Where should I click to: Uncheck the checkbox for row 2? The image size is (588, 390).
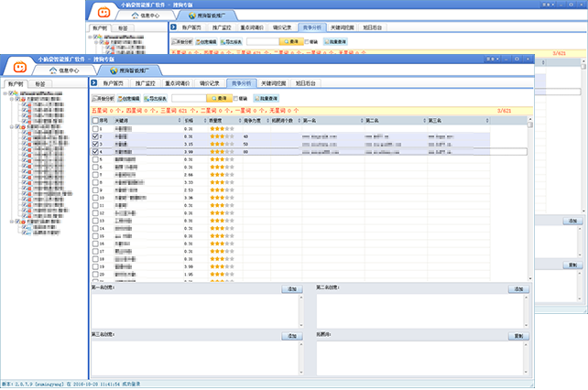coord(94,136)
